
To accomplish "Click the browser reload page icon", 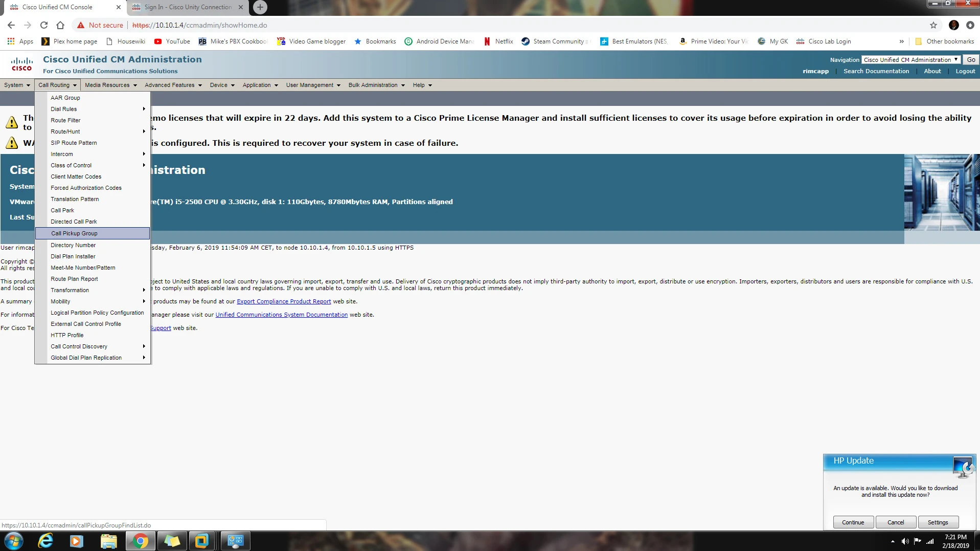I will [44, 25].
